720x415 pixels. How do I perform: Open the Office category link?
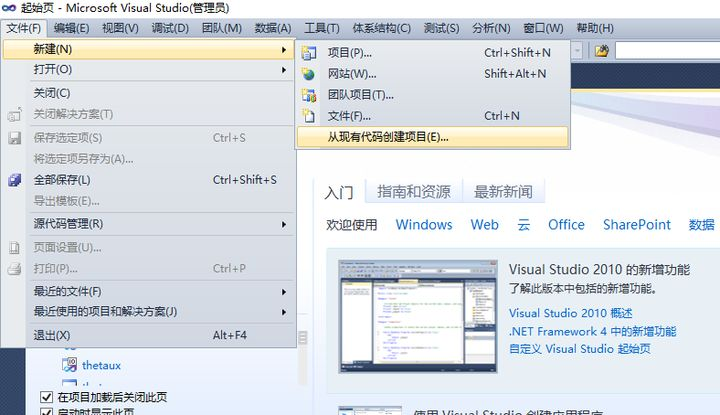566,225
